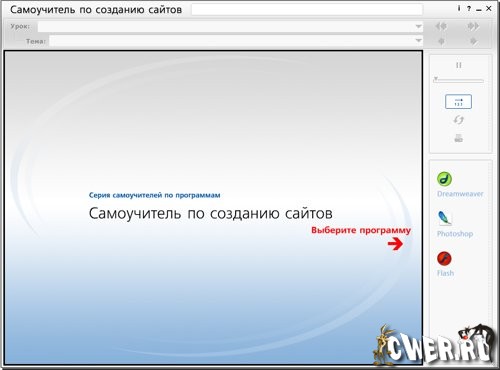Jump to the next topic arrow

[x=473, y=41]
